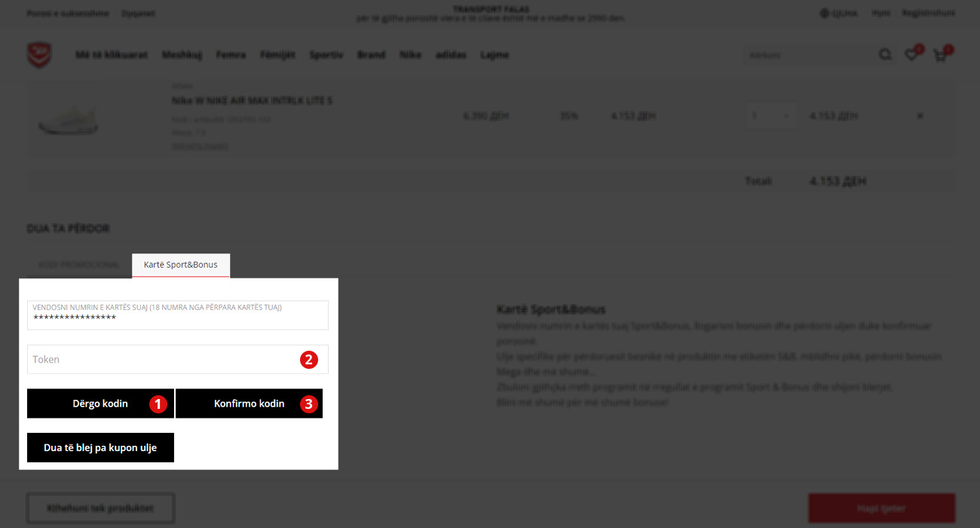
Task: Click Dua të blej pa kupon ulje
Action: [100, 447]
